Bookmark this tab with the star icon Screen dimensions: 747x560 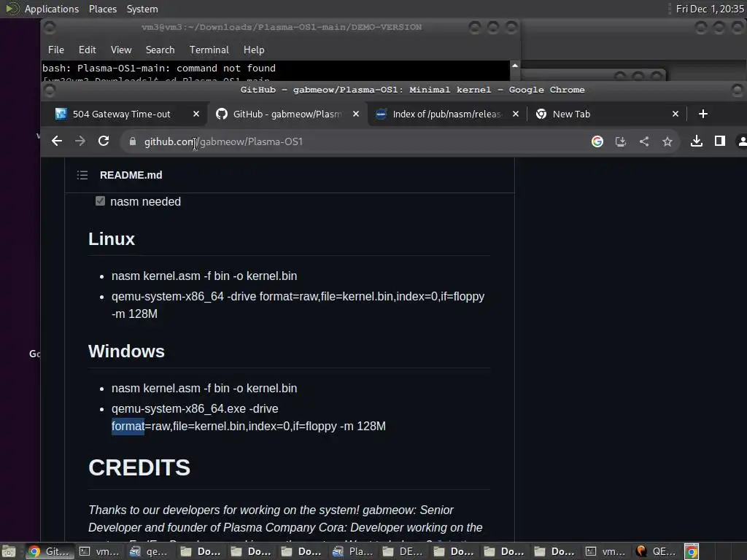click(667, 141)
